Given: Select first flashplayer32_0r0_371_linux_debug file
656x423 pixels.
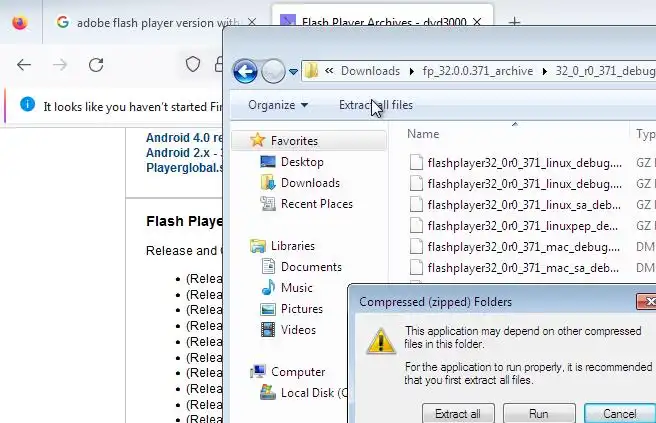Looking at the screenshot, I should coord(515,163).
